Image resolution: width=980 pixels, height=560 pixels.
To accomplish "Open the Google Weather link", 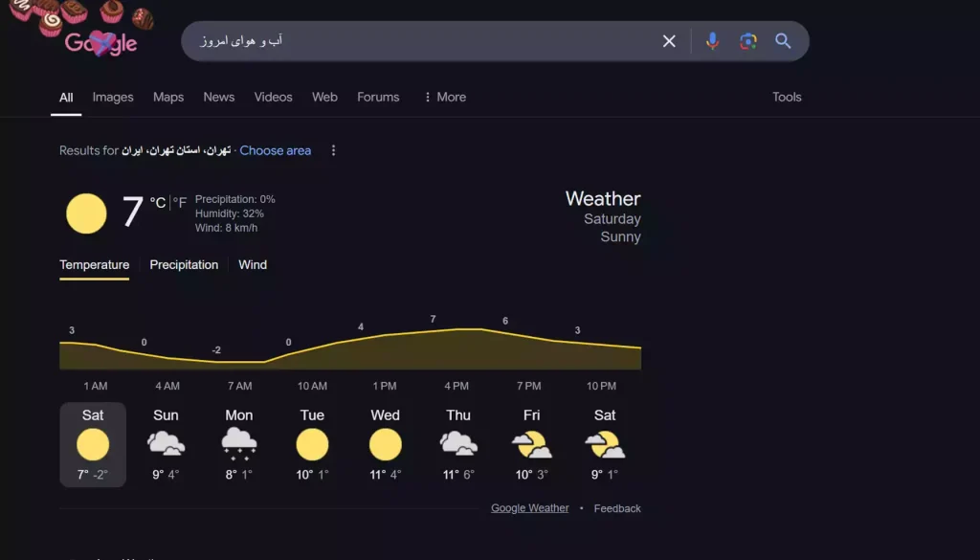I will (x=529, y=507).
